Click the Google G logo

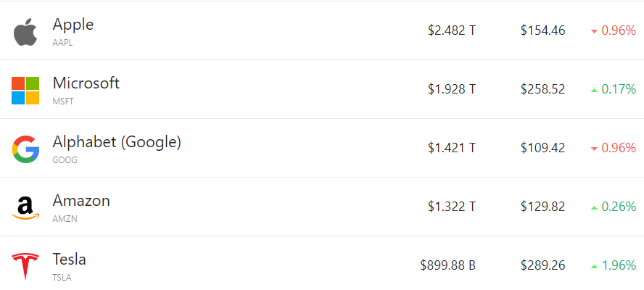25,149
